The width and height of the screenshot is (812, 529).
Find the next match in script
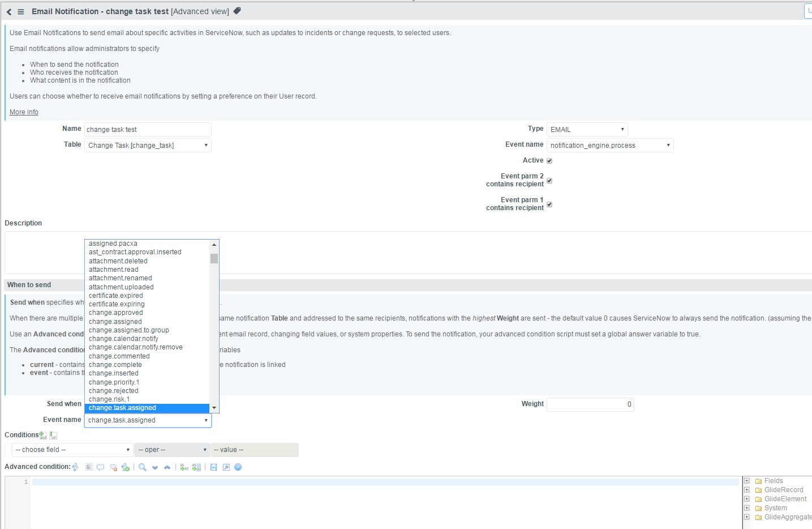(x=155, y=467)
